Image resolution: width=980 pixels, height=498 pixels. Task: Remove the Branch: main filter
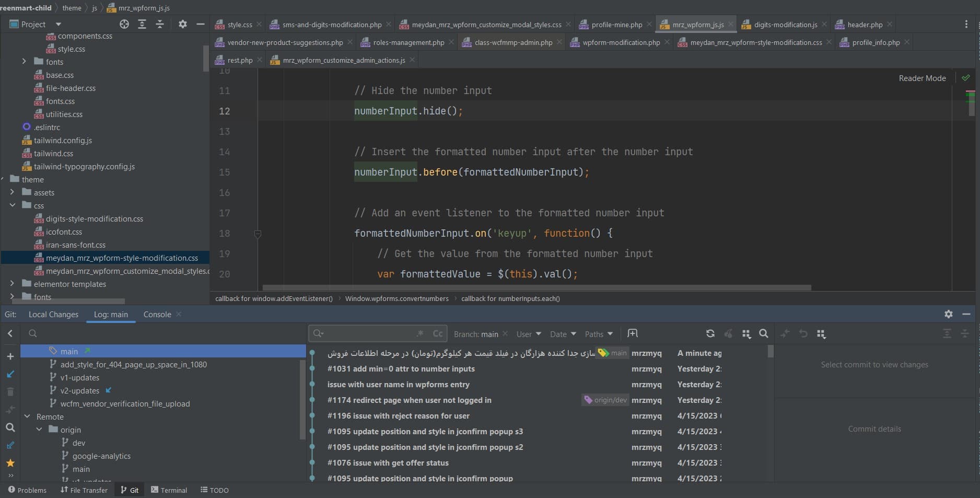click(x=505, y=334)
